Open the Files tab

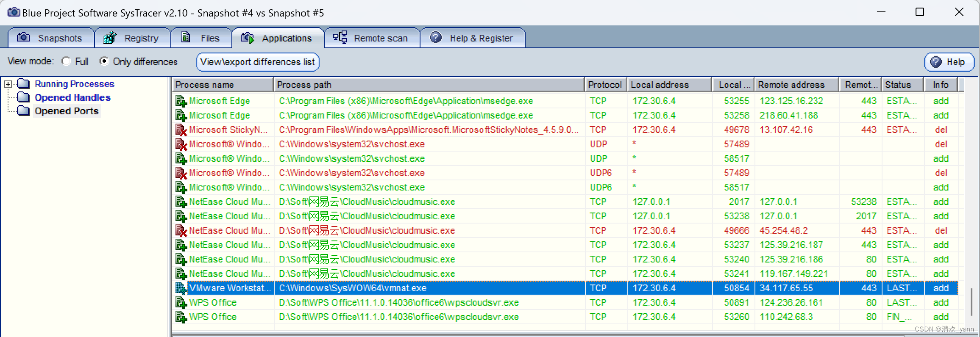coord(201,38)
